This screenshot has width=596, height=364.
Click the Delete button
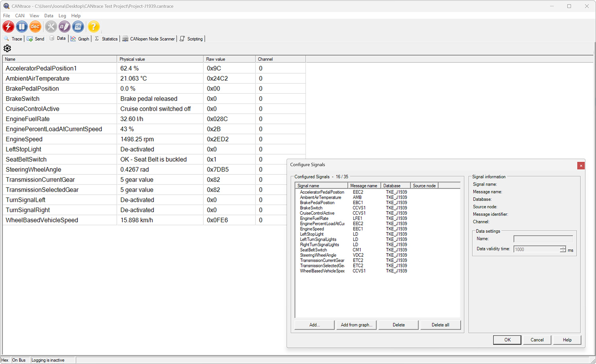click(399, 325)
